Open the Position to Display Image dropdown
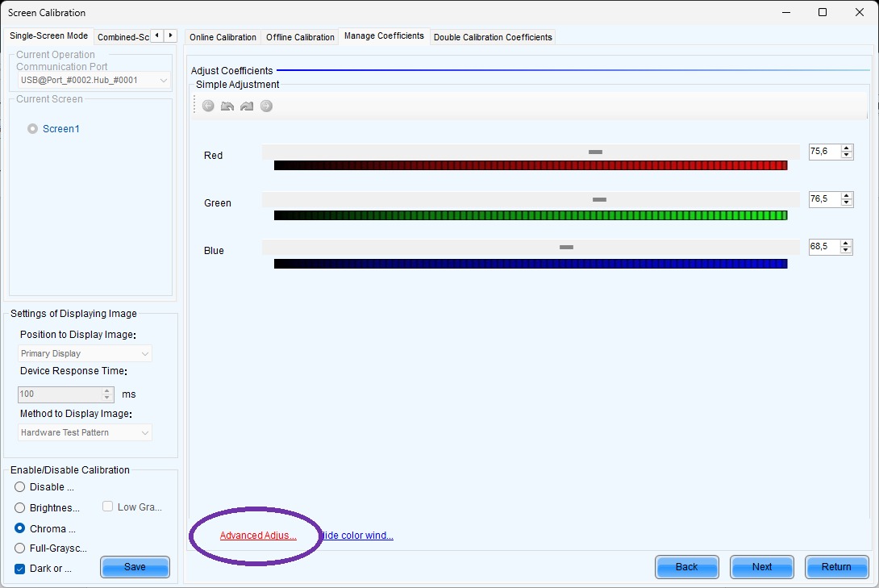 click(85, 353)
